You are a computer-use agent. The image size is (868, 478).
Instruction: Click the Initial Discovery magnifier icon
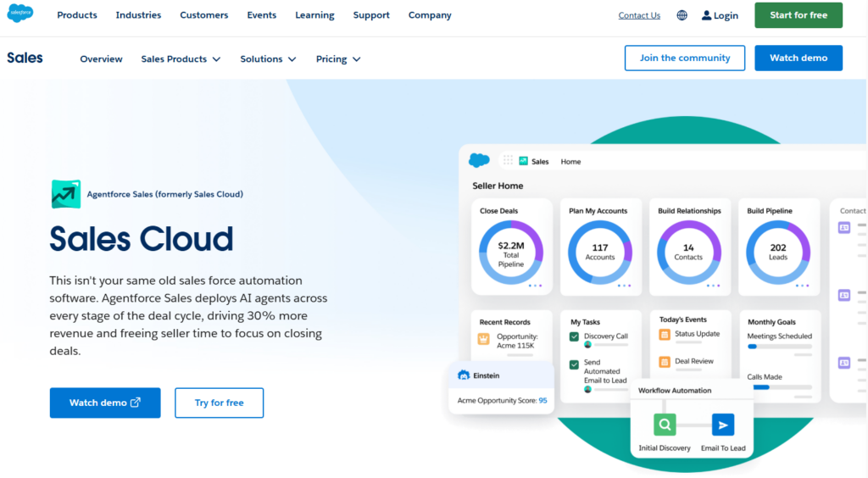[x=665, y=425]
